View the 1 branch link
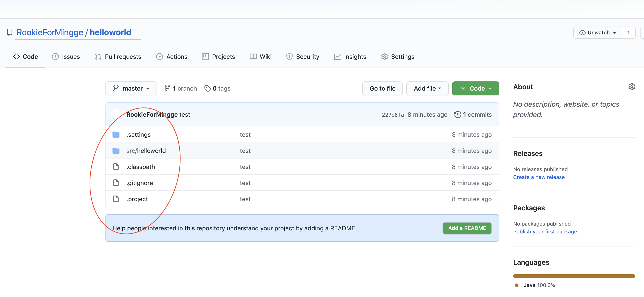This screenshot has width=644, height=297. [x=181, y=88]
